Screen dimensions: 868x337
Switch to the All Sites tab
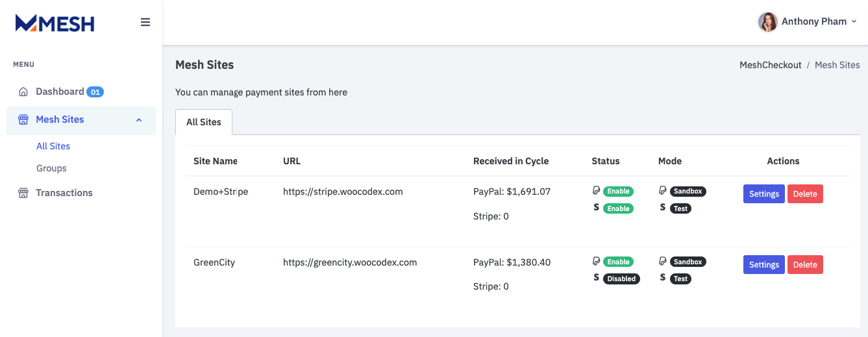click(x=204, y=122)
